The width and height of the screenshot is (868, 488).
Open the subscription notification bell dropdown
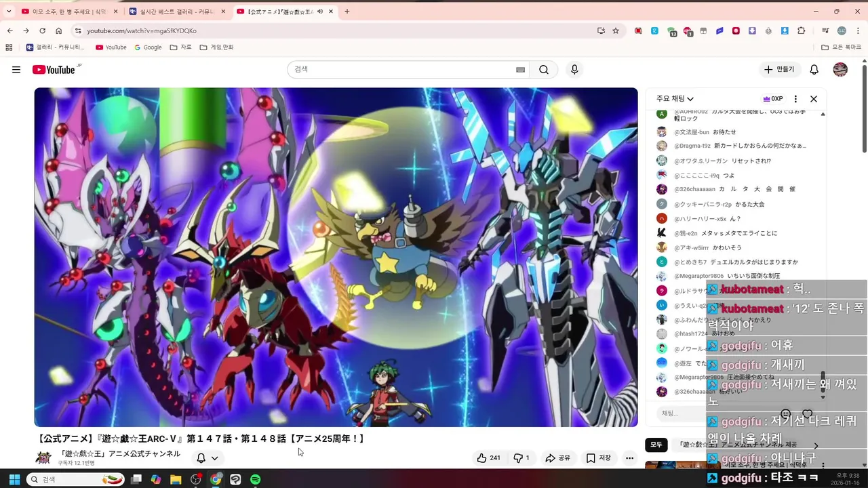(x=208, y=458)
